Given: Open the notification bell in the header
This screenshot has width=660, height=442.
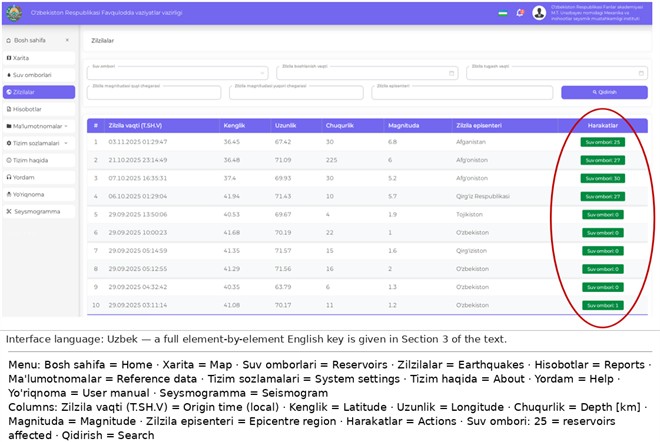Looking at the screenshot, I should [x=520, y=13].
